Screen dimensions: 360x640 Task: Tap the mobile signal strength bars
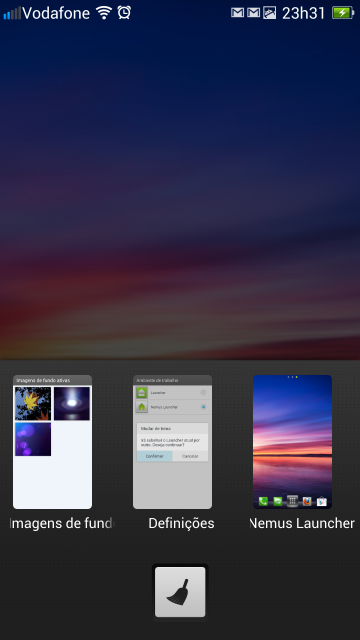tap(12, 13)
